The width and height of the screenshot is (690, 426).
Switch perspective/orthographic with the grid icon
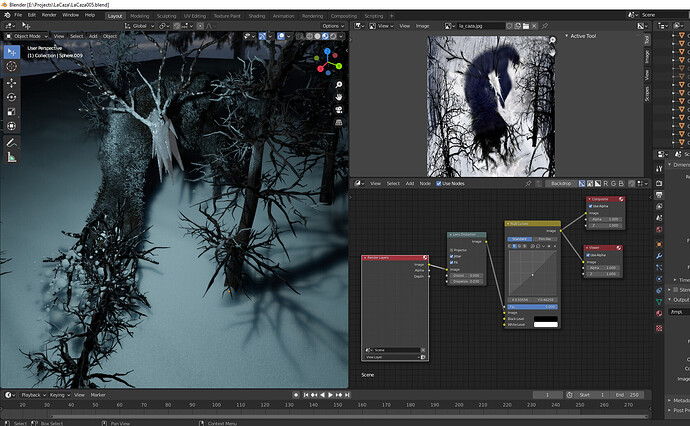[x=339, y=122]
